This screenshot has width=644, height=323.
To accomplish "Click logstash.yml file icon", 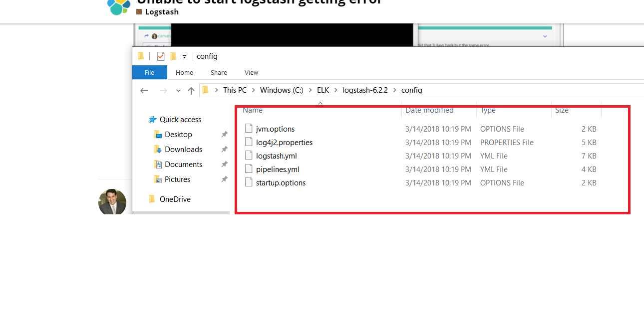I will pos(249,156).
